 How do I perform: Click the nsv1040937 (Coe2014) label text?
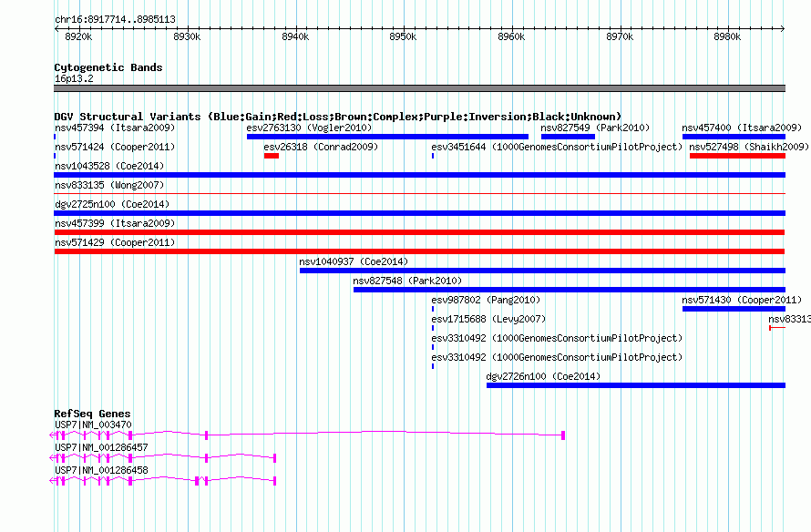354,261
